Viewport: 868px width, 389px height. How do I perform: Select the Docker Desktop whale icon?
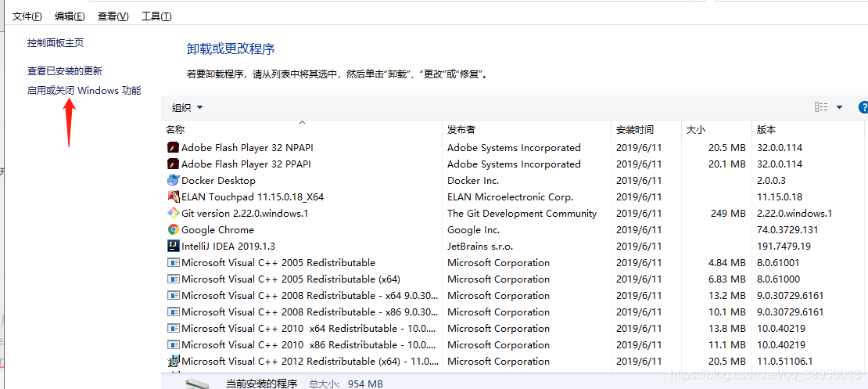tap(174, 181)
